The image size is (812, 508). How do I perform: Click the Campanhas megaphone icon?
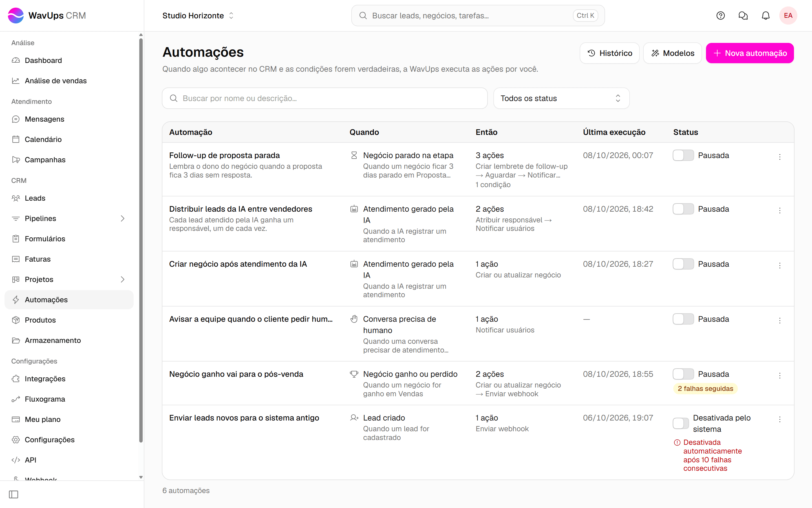[x=16, y=159]
